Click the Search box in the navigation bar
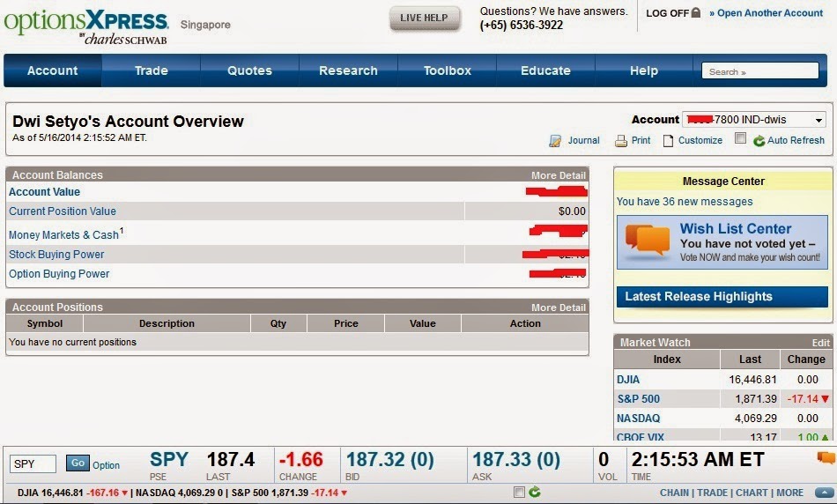Viewport: 837px width, 504px height. (x=760, y=71)
